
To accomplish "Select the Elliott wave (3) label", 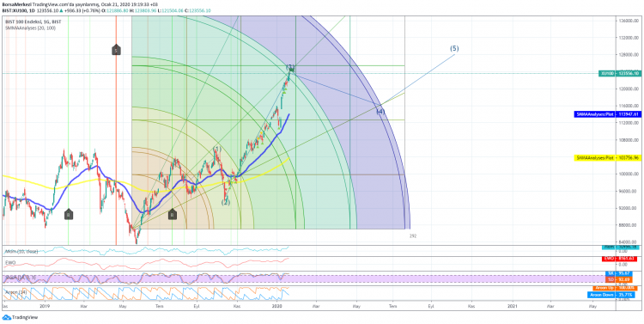I will pos(290,67).
